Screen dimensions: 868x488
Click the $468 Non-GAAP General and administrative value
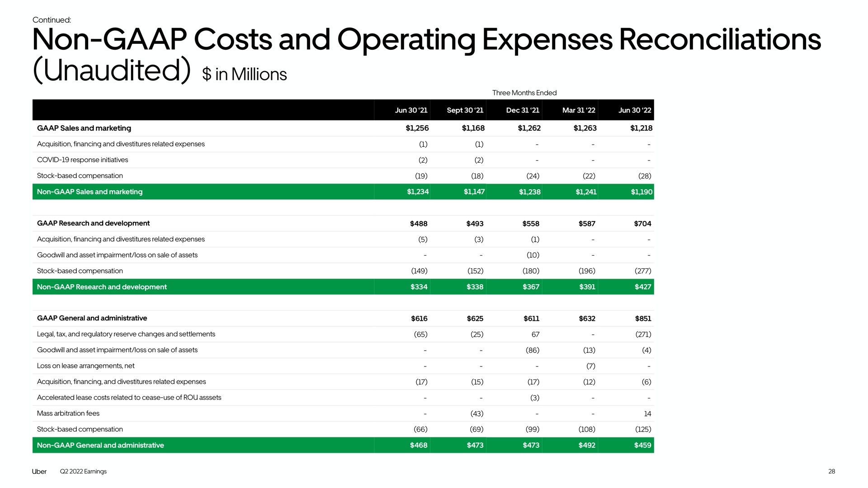(419, 445)
